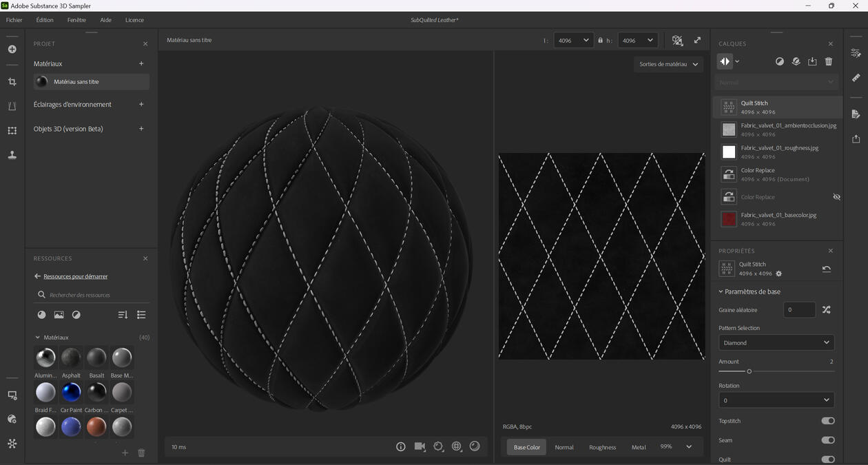Expand the Rotation dropdown in Propriétés

(776, 400)
